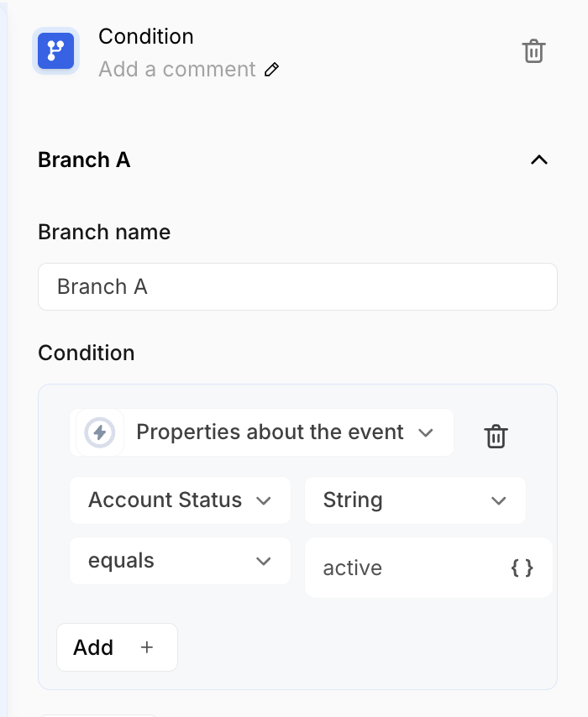The image size is (588, 717).
Task: Click the Add a comment text
Action: click(x=176, y=69)
